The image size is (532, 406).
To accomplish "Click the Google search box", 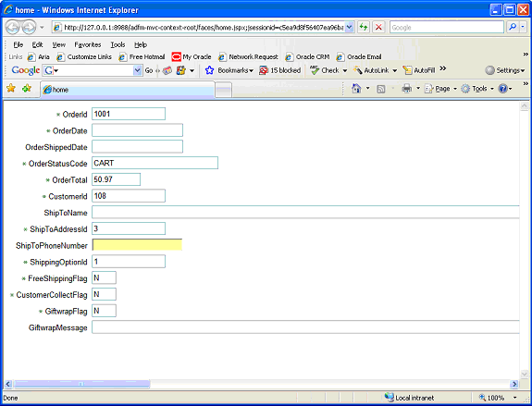I will click(447, 27).
